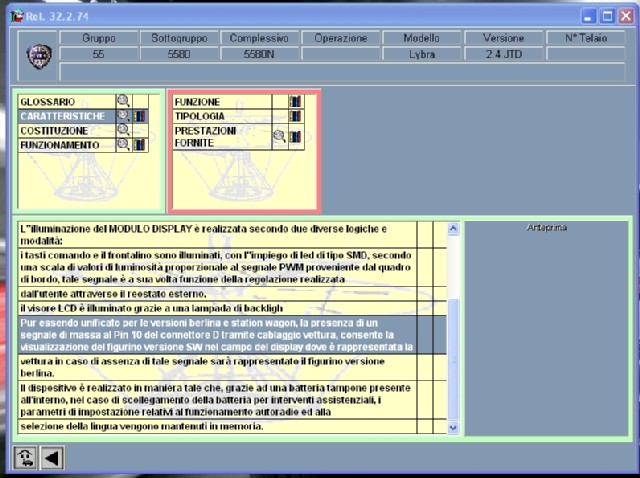Click the Gruppo header field
This screenshot has width=640, height=478.
99,38
